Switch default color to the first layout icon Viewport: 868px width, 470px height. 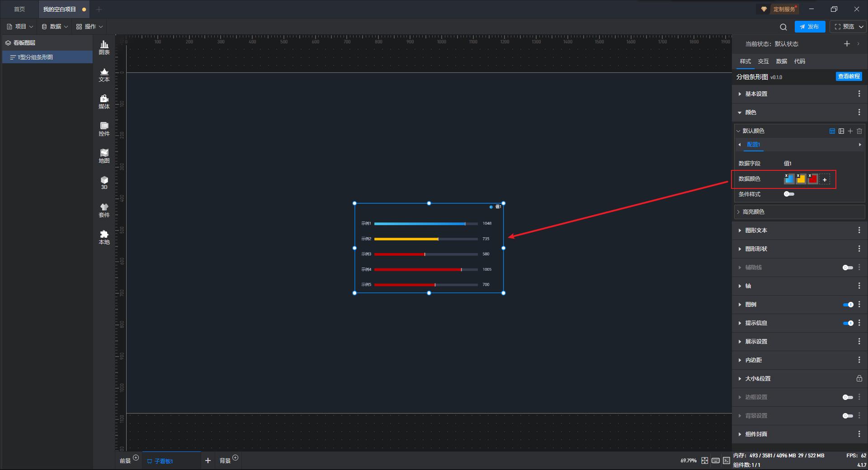tap(832, 131)
